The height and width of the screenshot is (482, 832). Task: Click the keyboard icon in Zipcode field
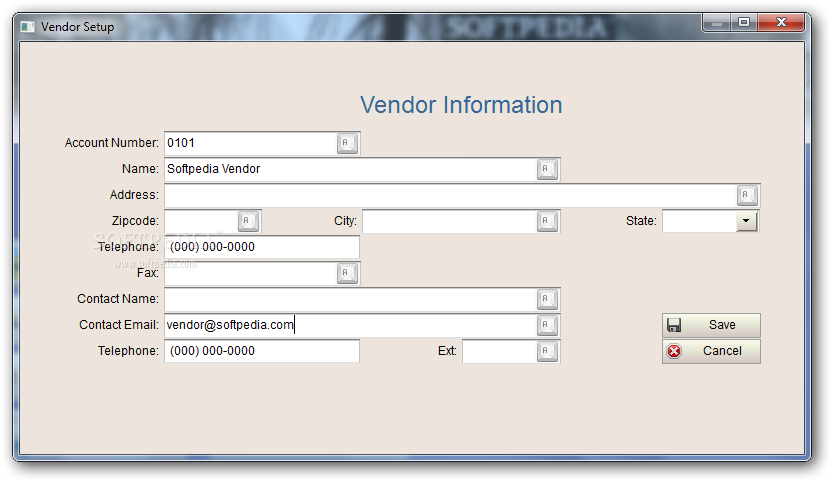coord(248,221)
